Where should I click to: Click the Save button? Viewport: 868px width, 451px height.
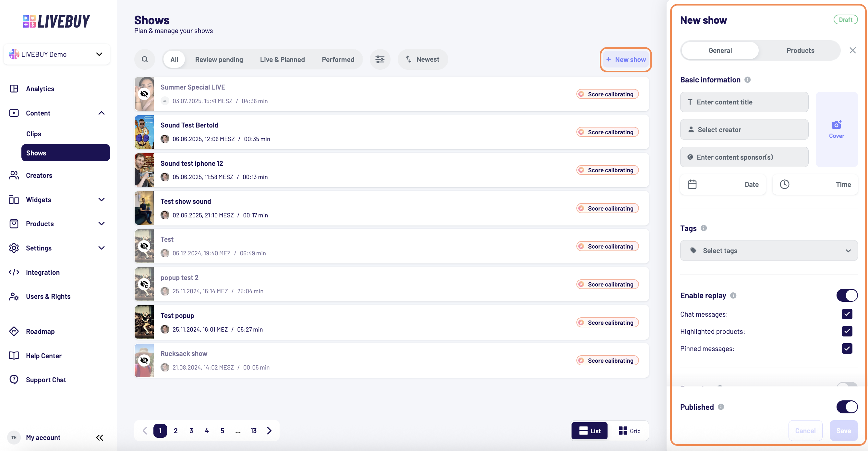(843, 431)
